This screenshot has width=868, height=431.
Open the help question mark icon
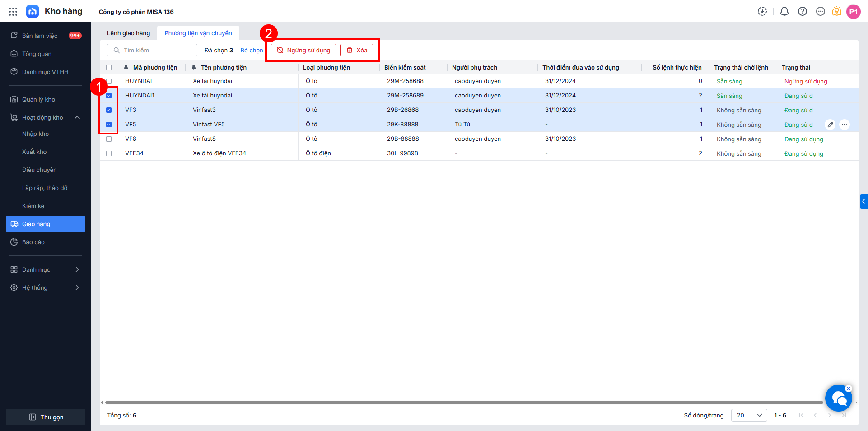tap(803, 12)
